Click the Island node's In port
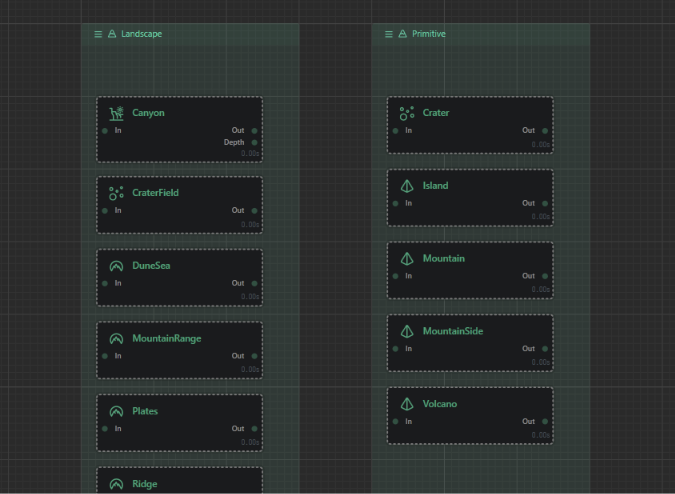Image resolution: width=675 pixels, height=494 pixels. (x=396, y=204)
